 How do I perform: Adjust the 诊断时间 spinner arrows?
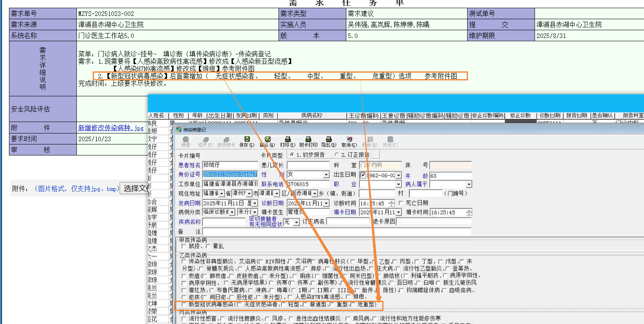click(x=392, y=203)
